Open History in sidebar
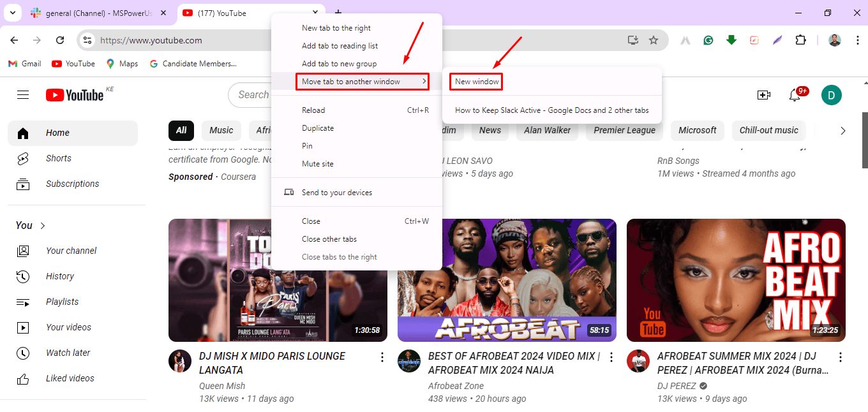 (73, 276)
